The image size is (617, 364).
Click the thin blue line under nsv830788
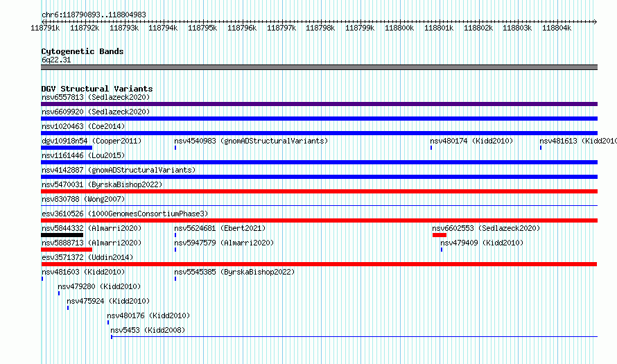pos(319,205)
